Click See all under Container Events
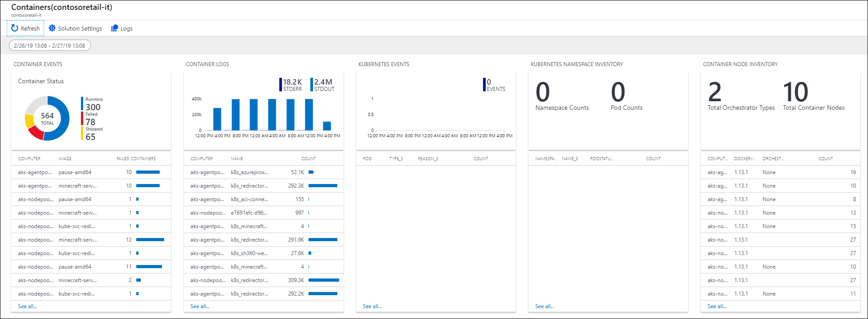The image size is (868, 319). pos(27,306)
